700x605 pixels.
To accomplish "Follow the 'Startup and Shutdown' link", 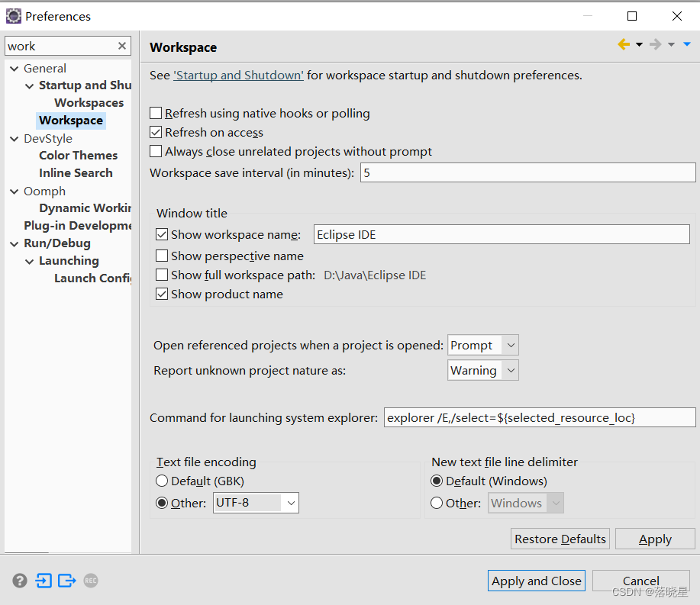I will [238, 75].
